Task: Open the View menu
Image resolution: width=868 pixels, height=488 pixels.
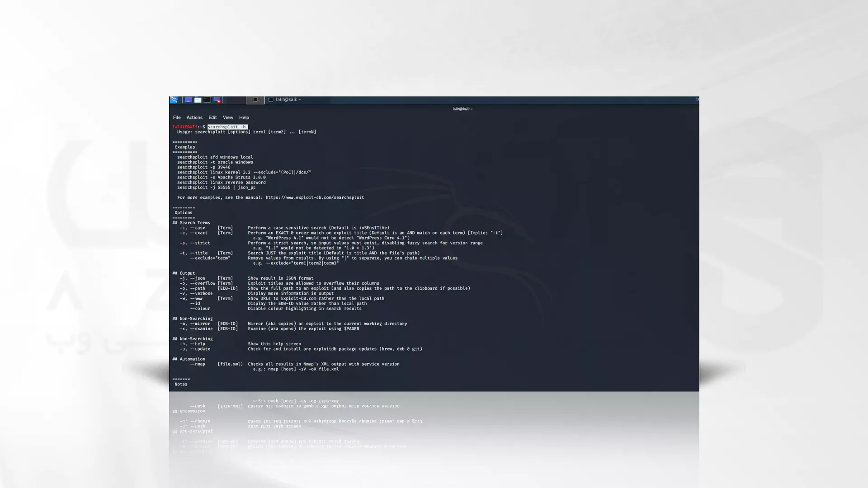Action: (x=228, y=117)
